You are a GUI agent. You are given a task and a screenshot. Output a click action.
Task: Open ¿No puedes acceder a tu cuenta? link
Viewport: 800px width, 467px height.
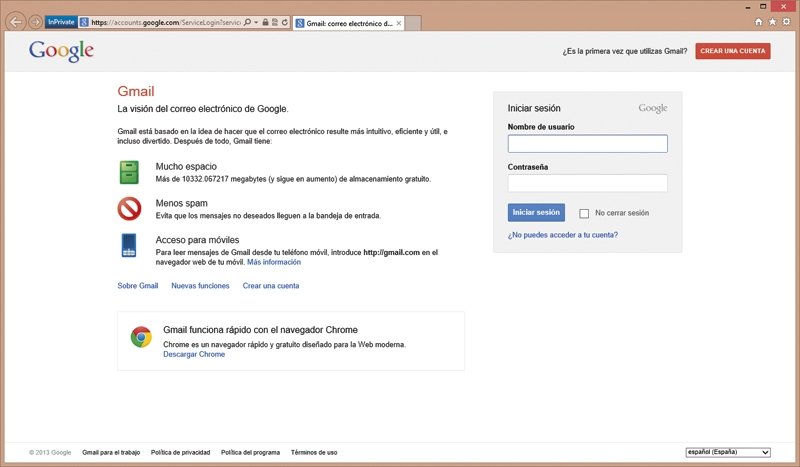tap(563, 235)
